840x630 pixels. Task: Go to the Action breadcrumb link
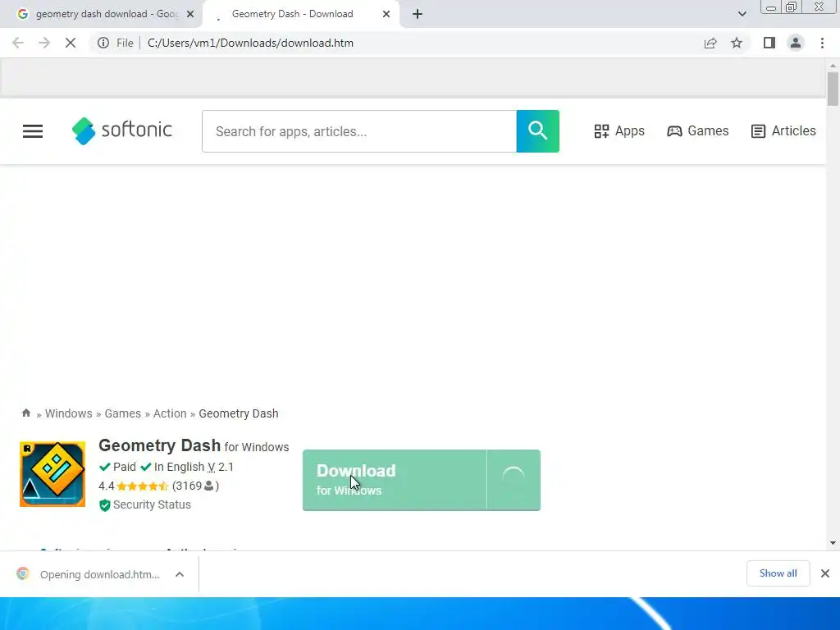pyautogui.click(x=170, y=413)
